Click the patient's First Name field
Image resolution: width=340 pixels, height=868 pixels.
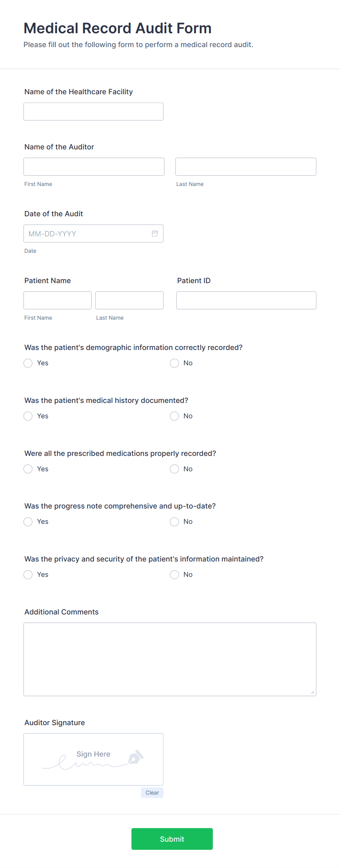57,300
